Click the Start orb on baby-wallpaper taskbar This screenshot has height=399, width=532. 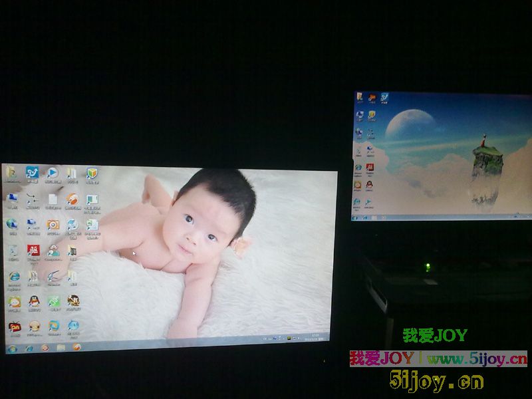point(12,348)
